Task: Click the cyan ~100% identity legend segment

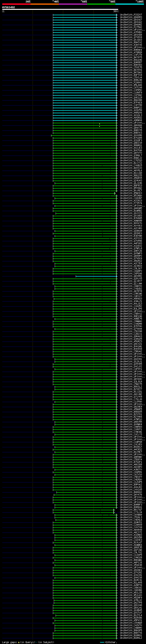Action: (130, 4)
